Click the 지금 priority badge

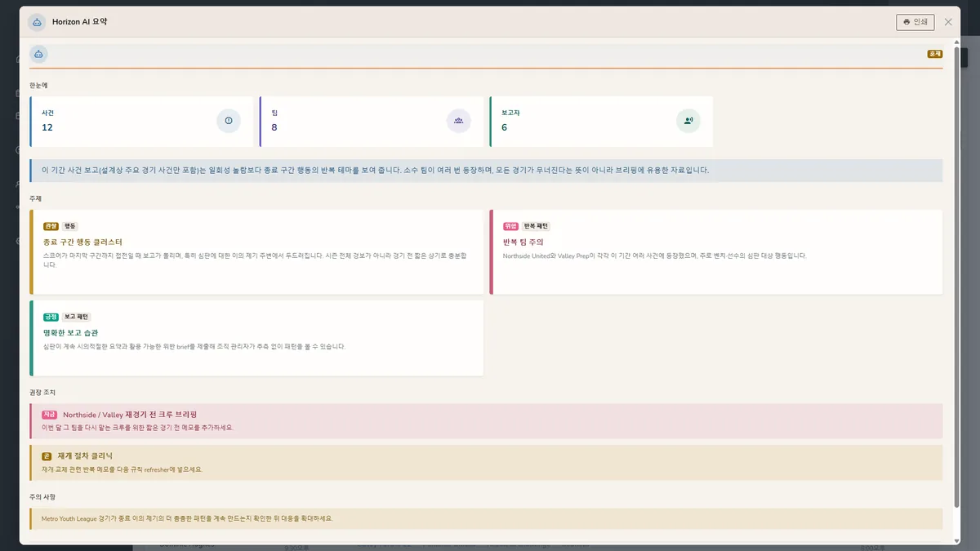tap(50, 415)
